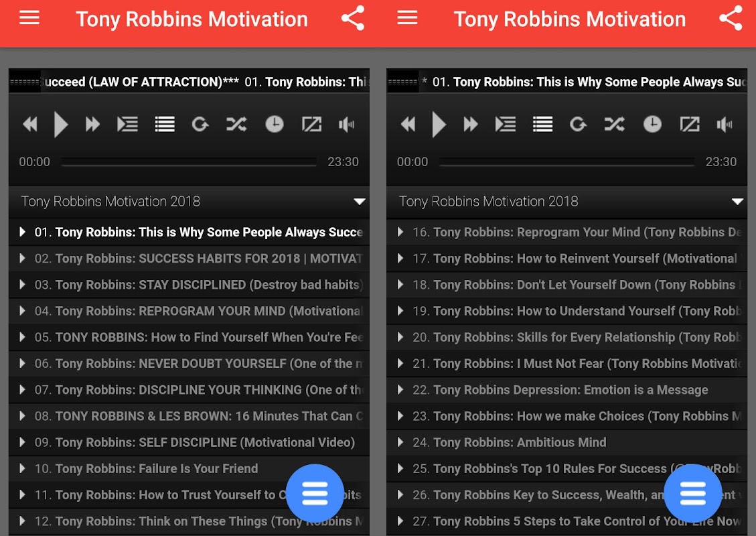Toggle repeat in the player listing track 01
756x536 pixels.
pos(200,124)
